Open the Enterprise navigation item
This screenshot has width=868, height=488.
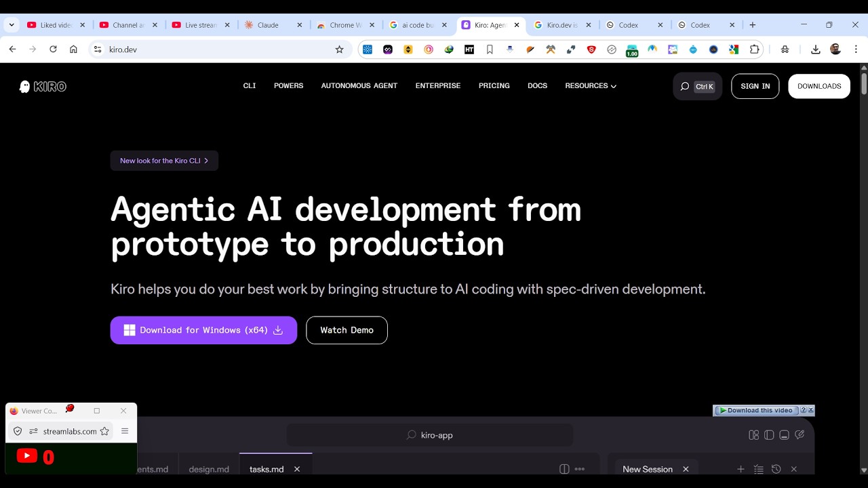click(x=438, y=86)
